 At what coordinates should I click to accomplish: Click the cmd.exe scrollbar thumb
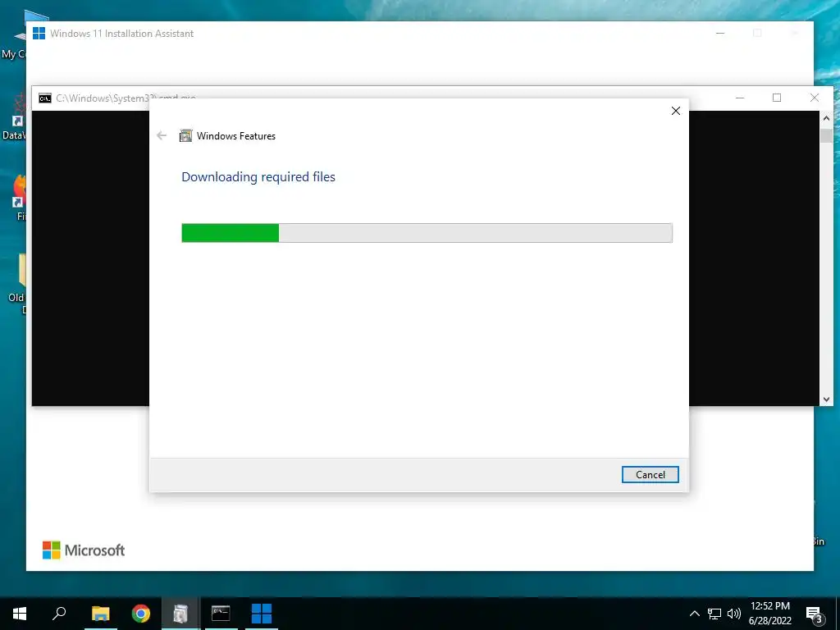(826, 135)
